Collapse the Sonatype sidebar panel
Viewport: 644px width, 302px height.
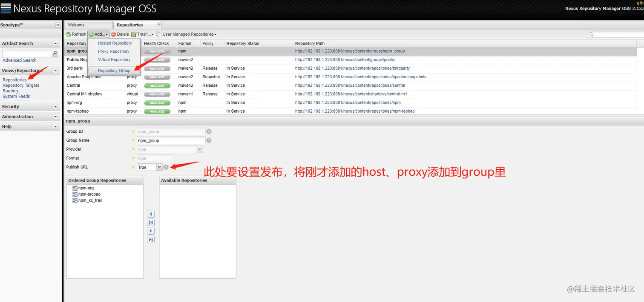pyautogui.click(x=58, y=25)
